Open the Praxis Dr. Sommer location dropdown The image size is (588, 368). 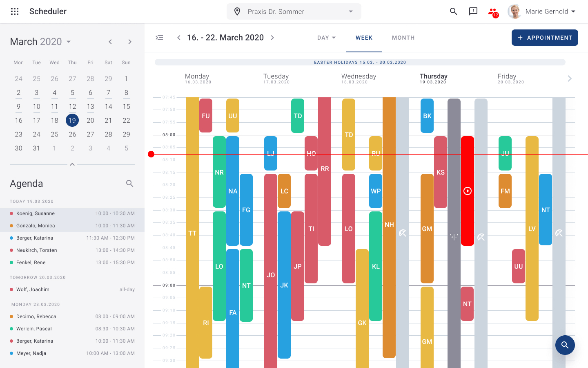(294, 11)
